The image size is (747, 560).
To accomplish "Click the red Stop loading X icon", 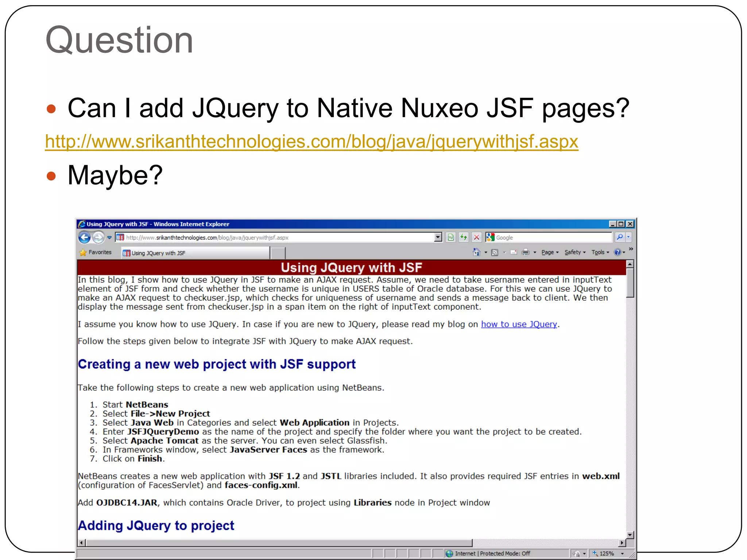I will [476, 238].
